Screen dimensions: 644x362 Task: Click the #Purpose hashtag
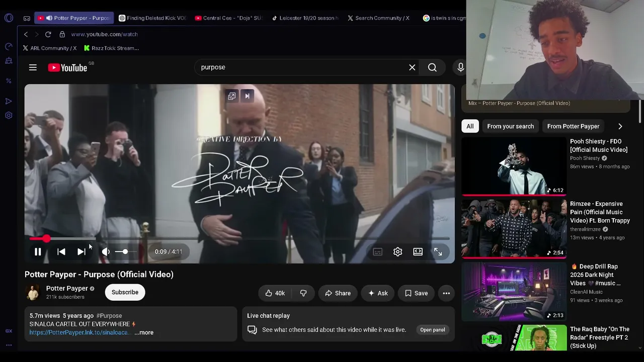point(109,316)
